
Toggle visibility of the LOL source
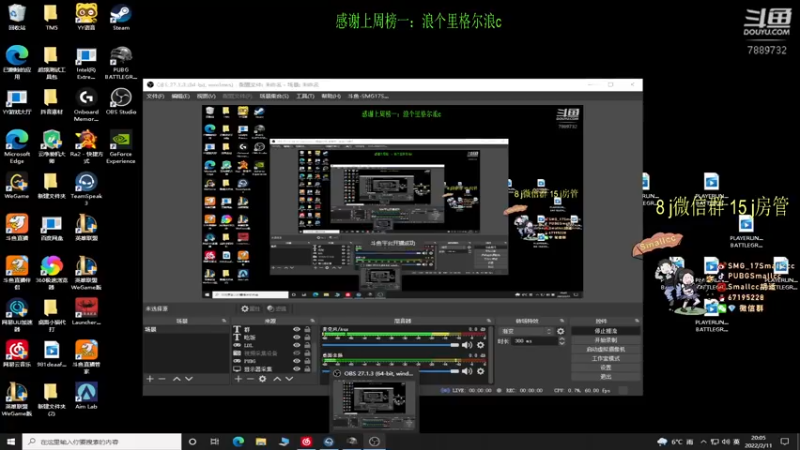pos(296,345)
